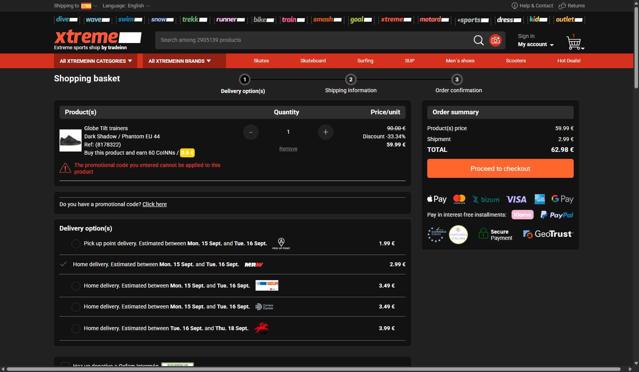The height and width of the screenshot is (372, 639).
Task: Open the Skates category
Action: pyautogui.click(x=261, y=61)
